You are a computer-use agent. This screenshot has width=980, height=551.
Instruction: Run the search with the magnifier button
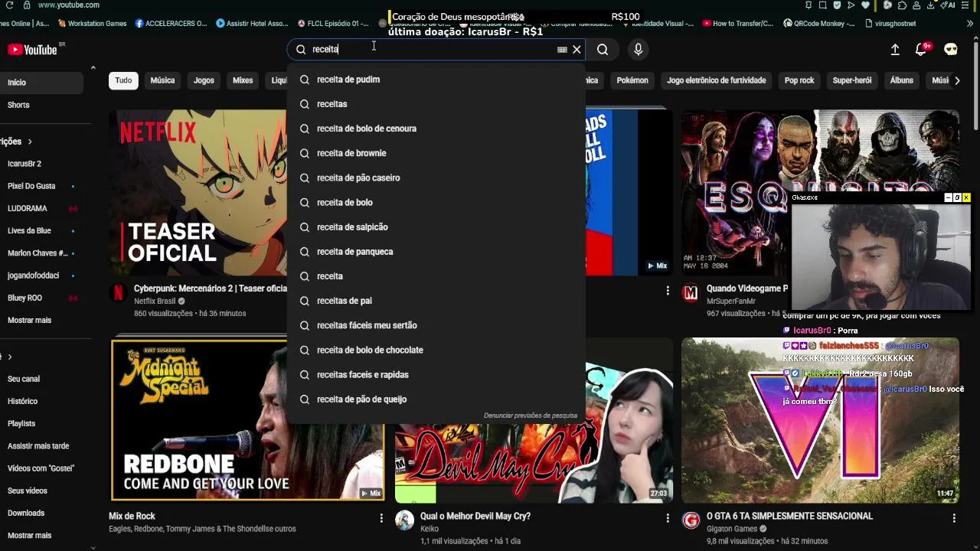tap(603, 50)
